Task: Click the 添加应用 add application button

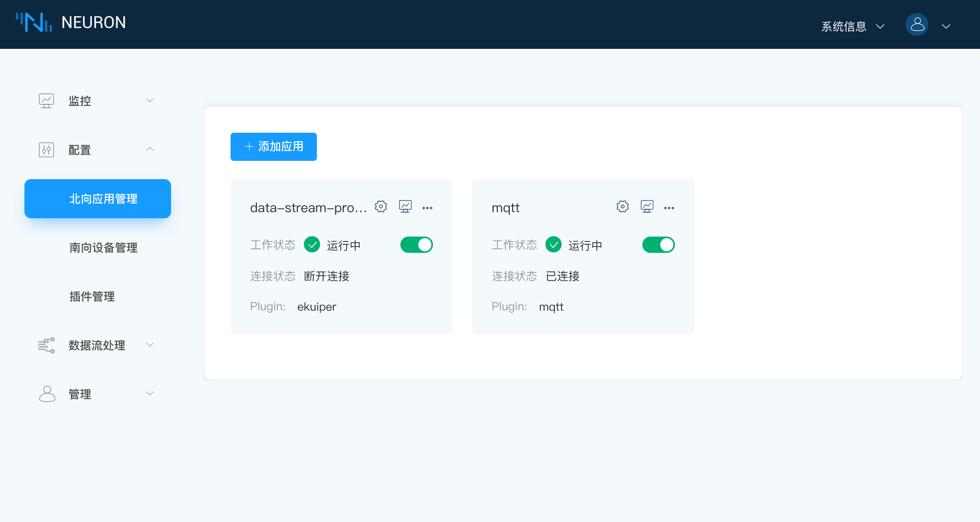Action: 273,147
